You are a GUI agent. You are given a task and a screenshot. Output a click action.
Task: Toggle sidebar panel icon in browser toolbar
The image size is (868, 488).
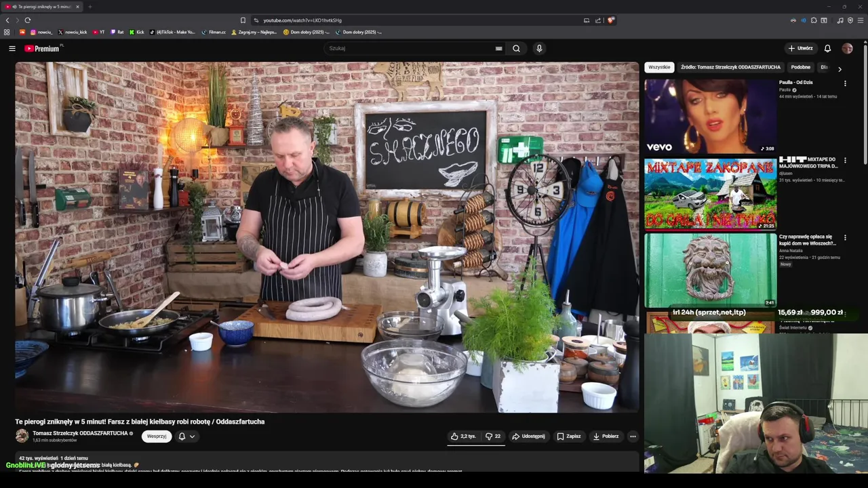tap(824, 20)
